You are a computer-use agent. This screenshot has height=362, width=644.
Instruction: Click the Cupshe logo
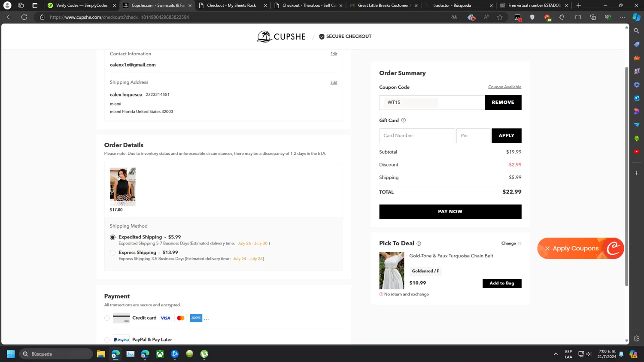tap(281, 36)
